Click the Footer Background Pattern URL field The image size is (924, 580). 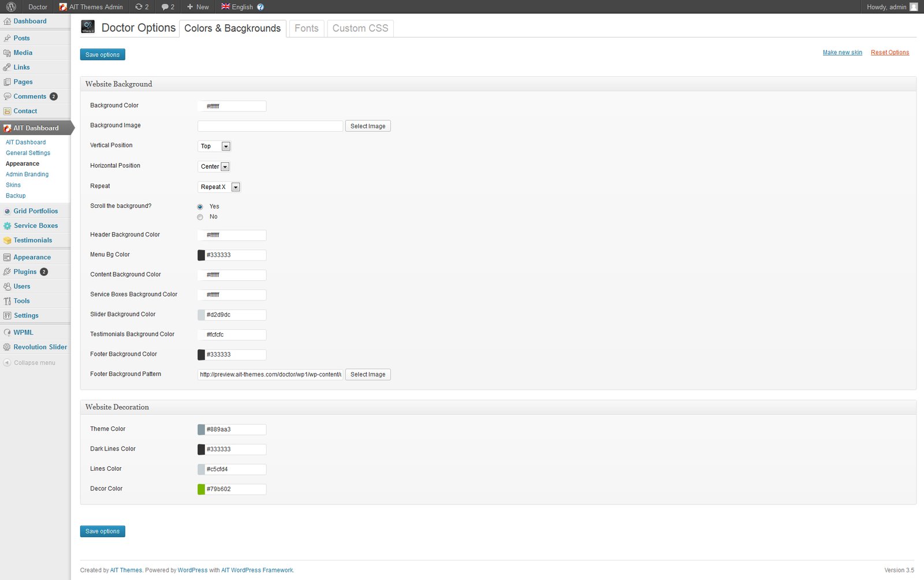(270, 374)
